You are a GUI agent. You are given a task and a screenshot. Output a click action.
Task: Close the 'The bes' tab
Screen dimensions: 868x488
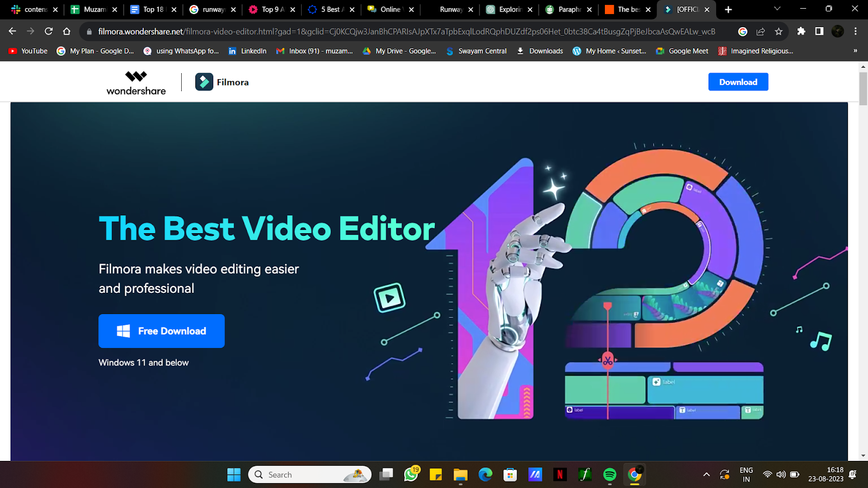(648, 9)
